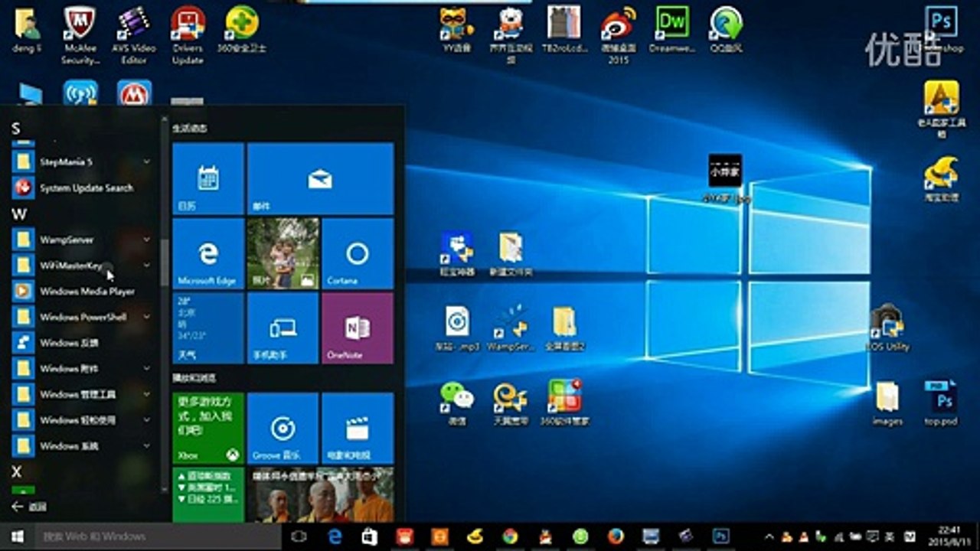Show hidden system tray icons

coord(769,536)
